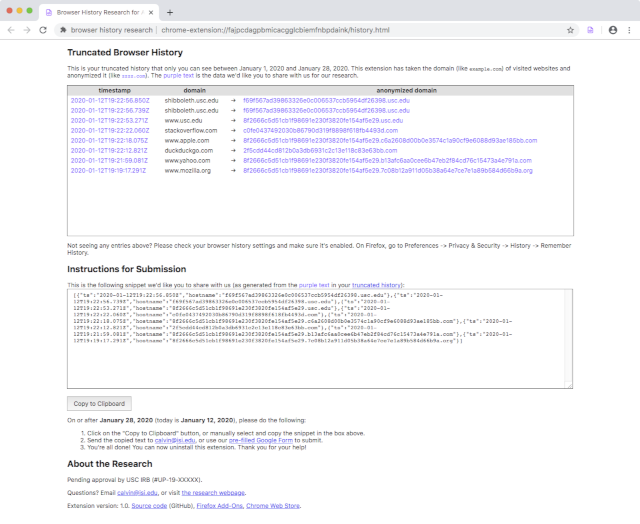
Task: Click the anonymized domain column header
Action: click(x=407, y=90)
